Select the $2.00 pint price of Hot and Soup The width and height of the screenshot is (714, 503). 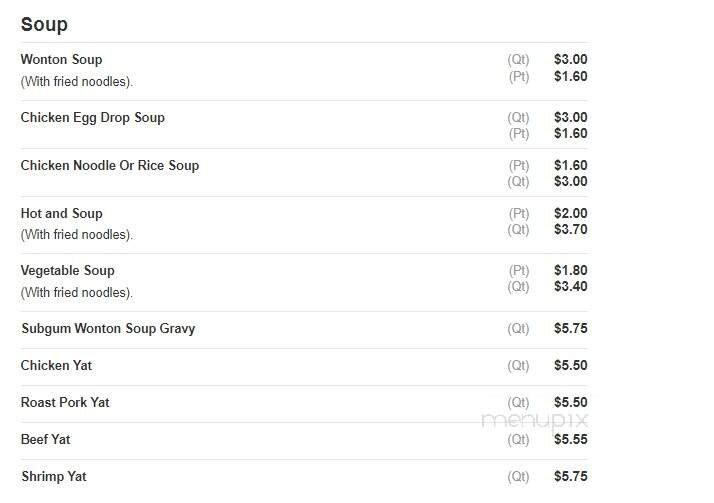click(570, 214)
